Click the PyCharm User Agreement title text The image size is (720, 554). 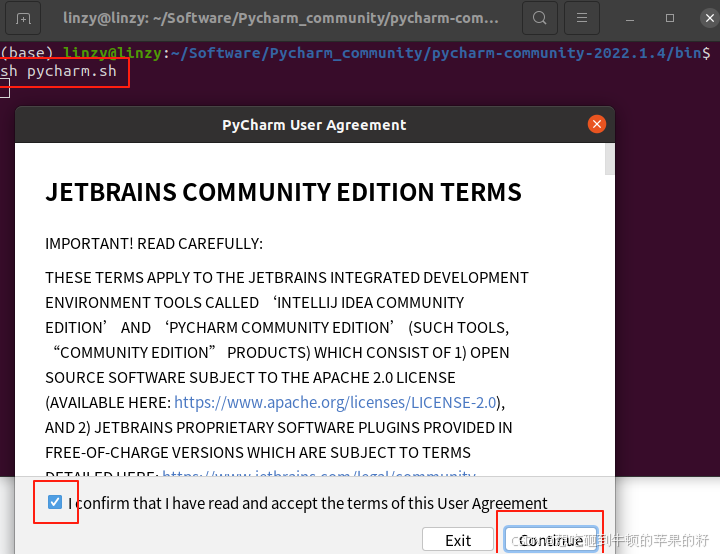(x=314, y=125)
